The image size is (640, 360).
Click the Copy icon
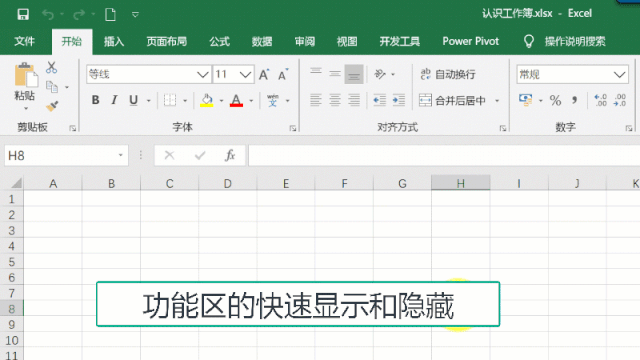[52, 87]
